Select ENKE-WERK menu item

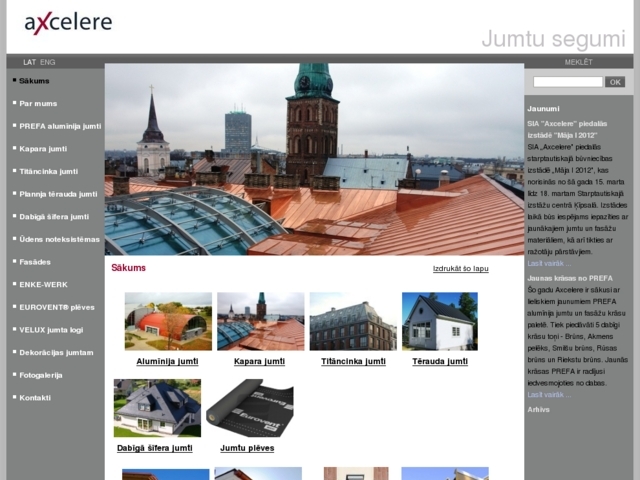(43, 284)
